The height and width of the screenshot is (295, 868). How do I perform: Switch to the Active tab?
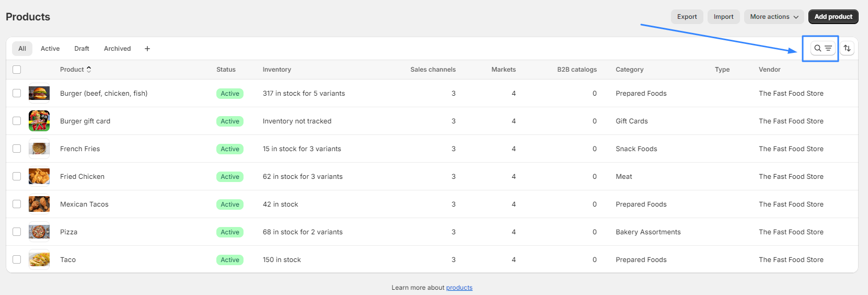coord(50,49)
